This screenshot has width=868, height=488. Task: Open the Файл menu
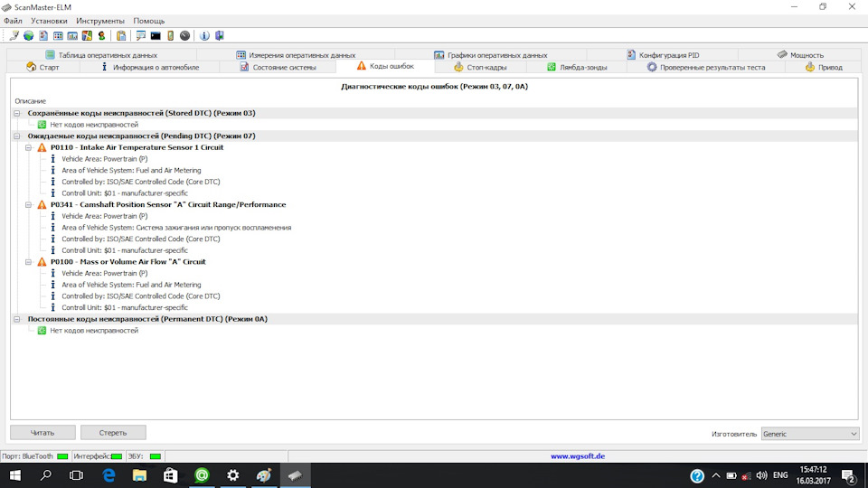(x=13, y=21)
